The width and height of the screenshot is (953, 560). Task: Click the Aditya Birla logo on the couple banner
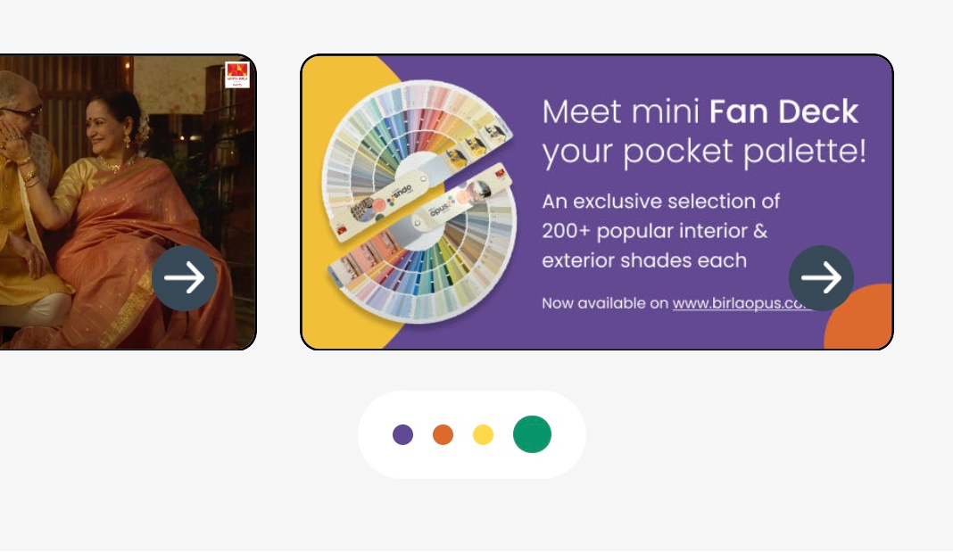tap(237, 74)
